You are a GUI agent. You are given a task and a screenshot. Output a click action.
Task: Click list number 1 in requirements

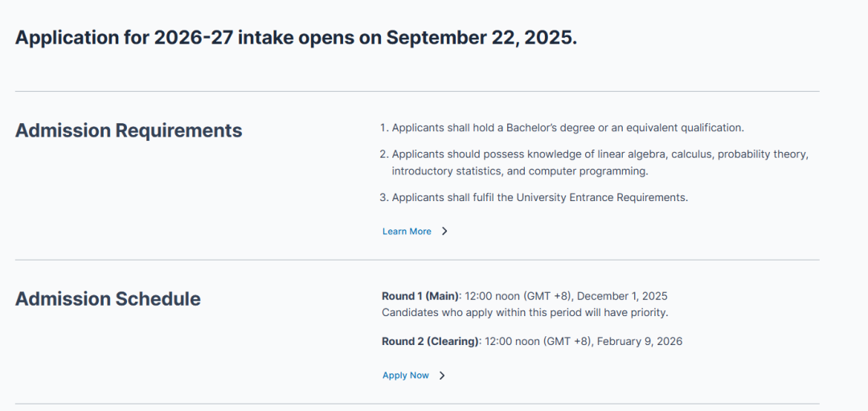(383, 128)
